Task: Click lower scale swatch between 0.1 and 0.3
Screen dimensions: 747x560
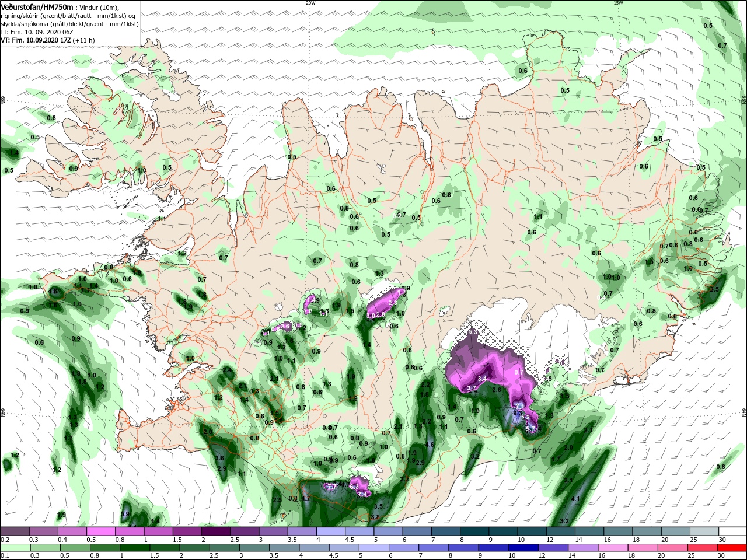Action: tap(15, 547)
